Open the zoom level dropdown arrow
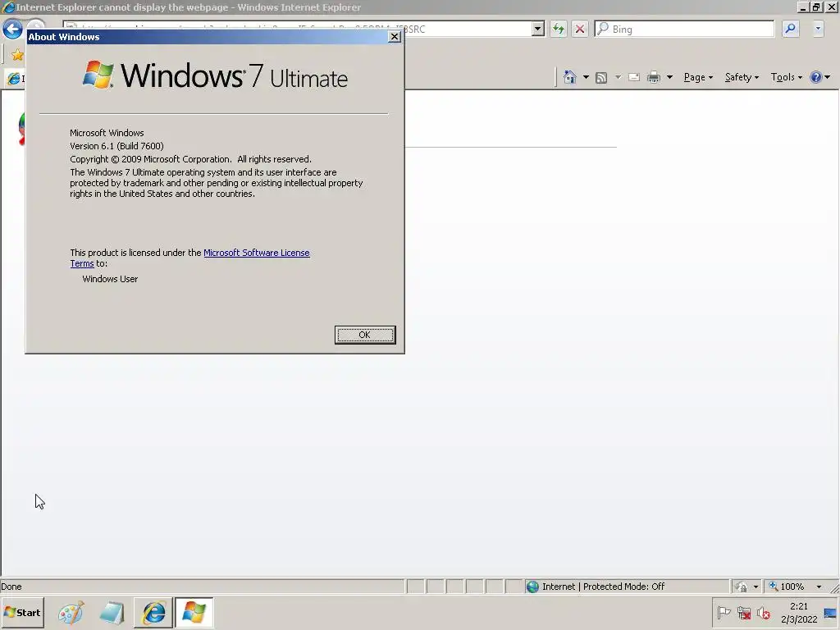Screen dimensions: 840x630 coord(819,587)
